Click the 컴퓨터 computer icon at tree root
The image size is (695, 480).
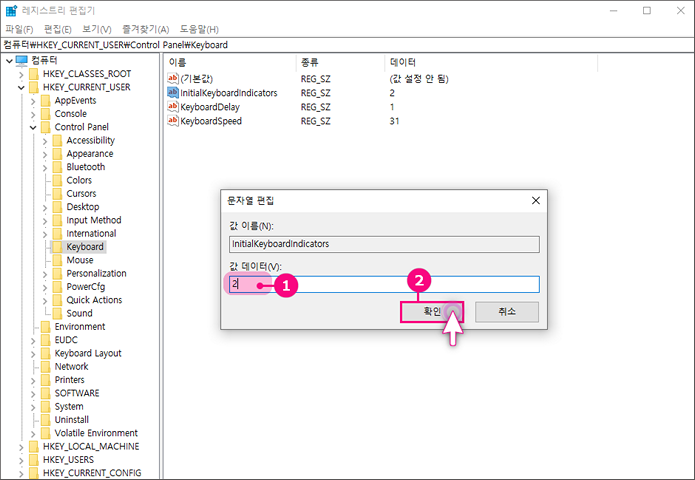[x=21, y=60]
